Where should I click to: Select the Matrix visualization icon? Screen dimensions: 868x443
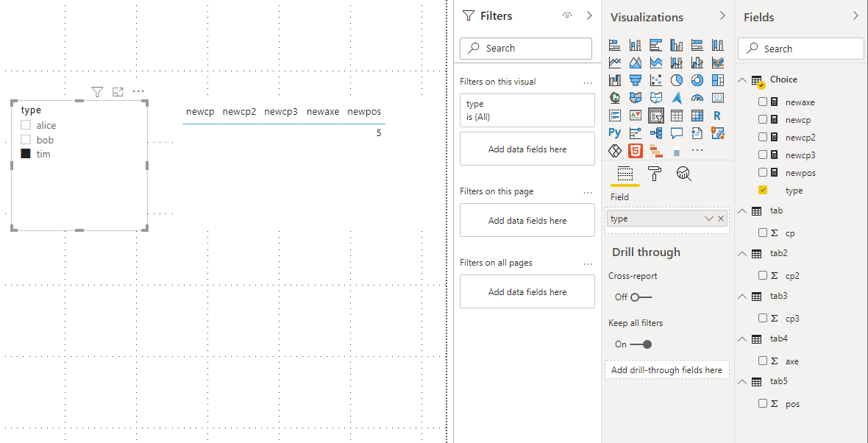(697, 116)
